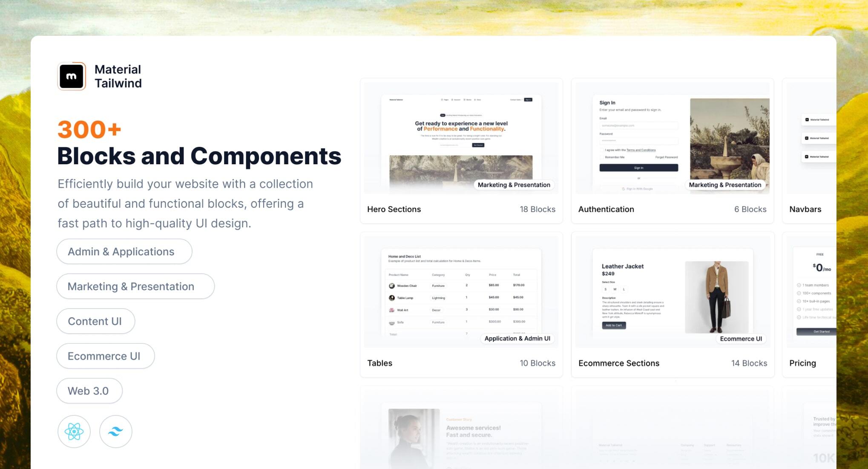
Task: Click the orange 300+ blocks heading link
Action: [x=89, y=128]
